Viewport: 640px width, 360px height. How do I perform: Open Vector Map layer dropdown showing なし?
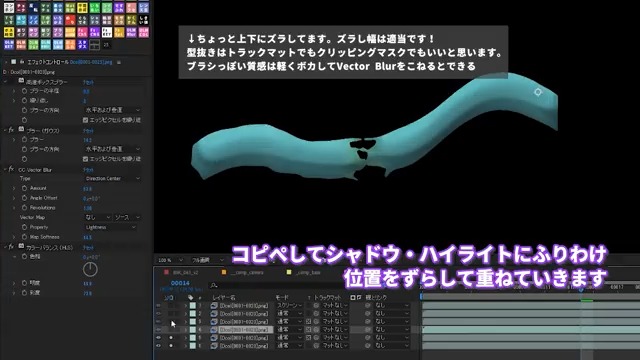(x=97, y=217)
